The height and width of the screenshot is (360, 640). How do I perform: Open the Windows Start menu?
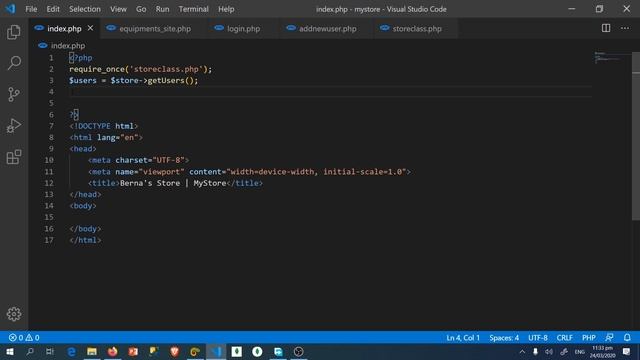pos(10,351)
